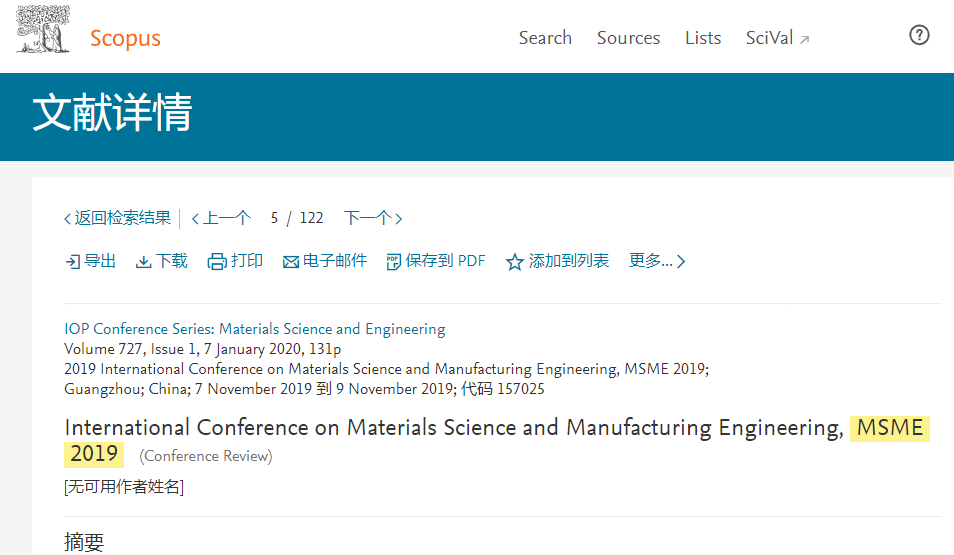The image size is (954, 555).
Task: Click the star icon beside 添加到列表
Action: 515,262
